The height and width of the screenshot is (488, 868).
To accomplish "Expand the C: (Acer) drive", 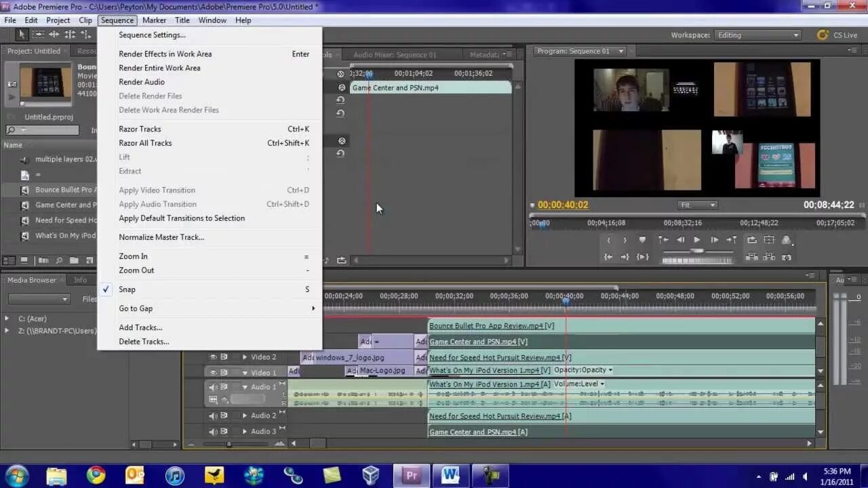I will (7, 319).
